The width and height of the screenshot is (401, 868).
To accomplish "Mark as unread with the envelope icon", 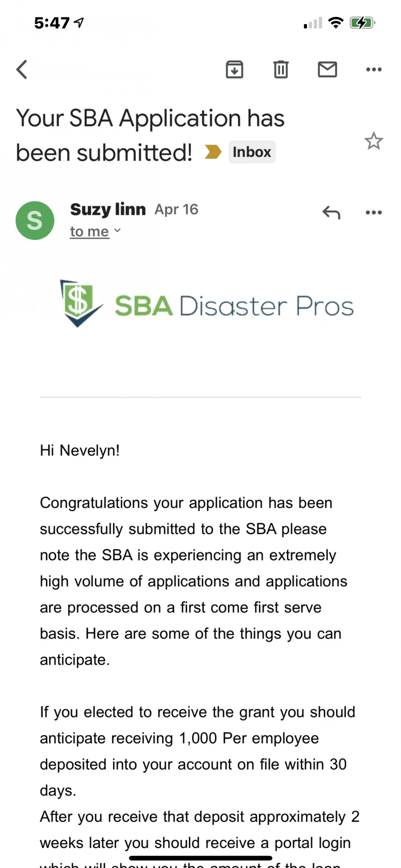I will [x=327, y=69].
